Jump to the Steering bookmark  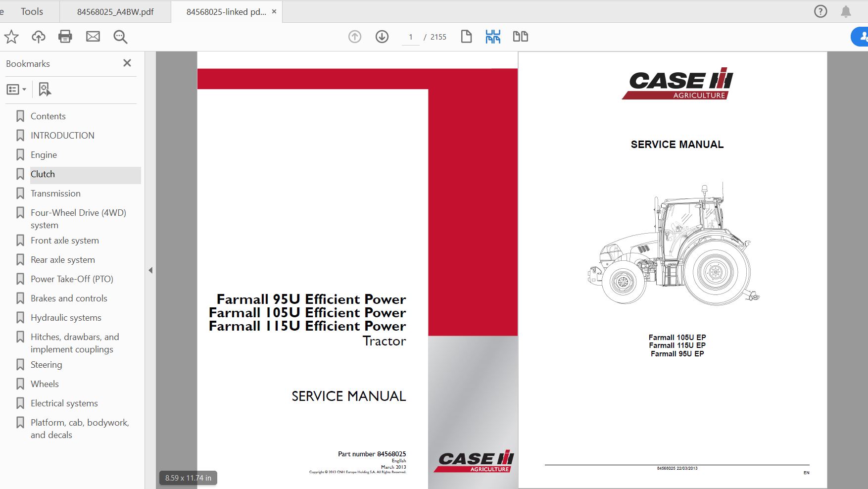(x=46, y=365)
